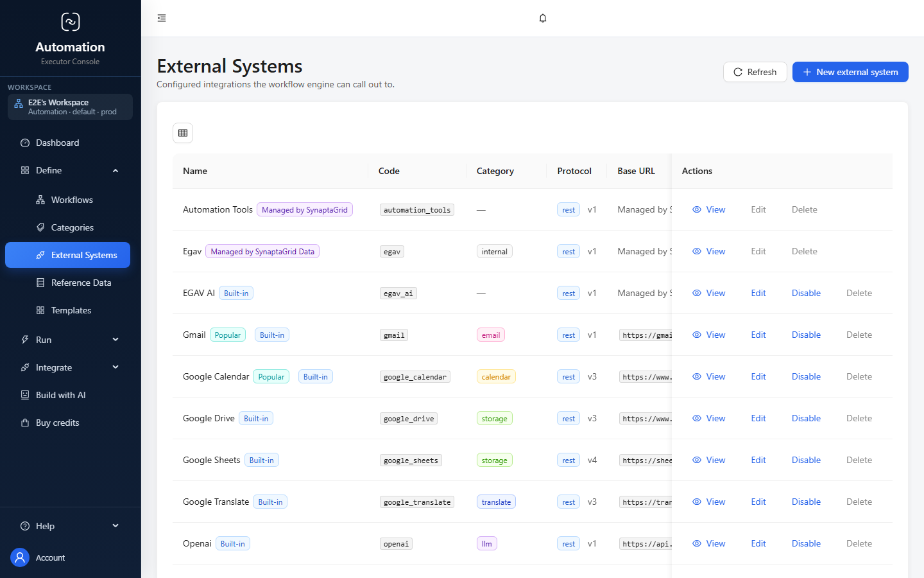Expand the Run section
The height and width of the screenshot is (578, 924).
coord(71,340)
